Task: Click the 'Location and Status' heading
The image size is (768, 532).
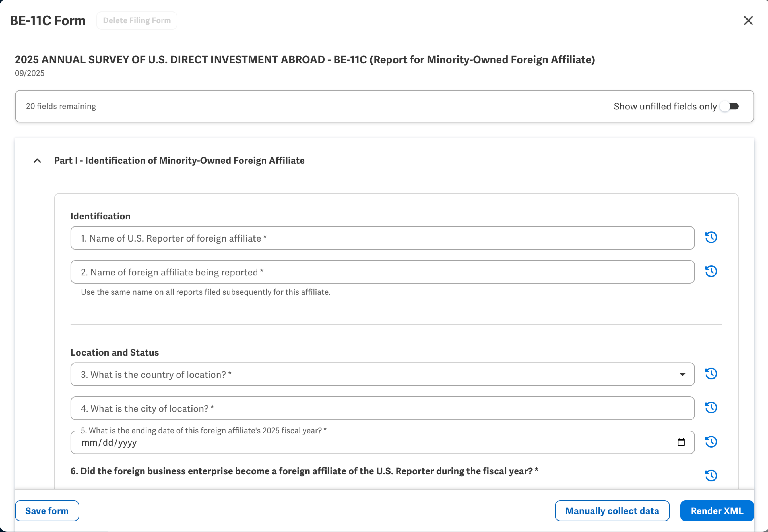Action: 115,352
